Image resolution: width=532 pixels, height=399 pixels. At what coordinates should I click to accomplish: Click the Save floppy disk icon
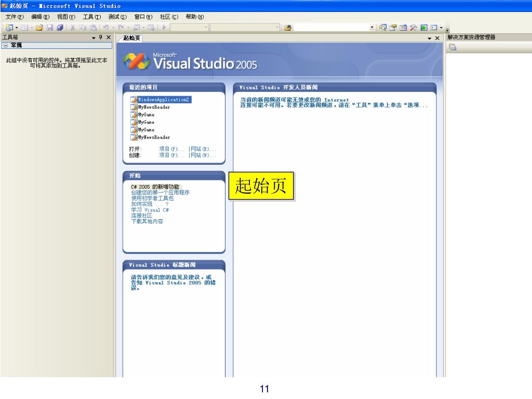click(x=50, y=28)
